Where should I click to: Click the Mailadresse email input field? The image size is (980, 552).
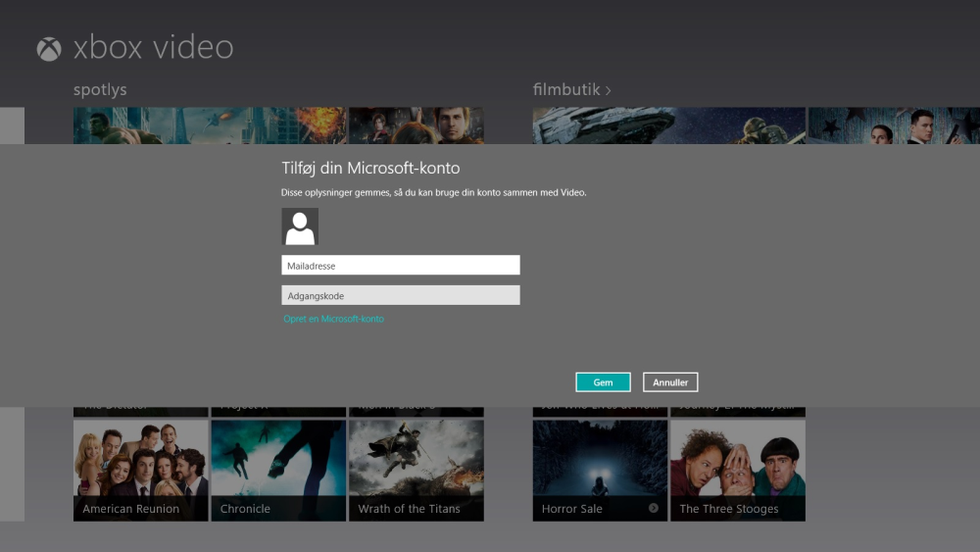[x=401, y=265]
